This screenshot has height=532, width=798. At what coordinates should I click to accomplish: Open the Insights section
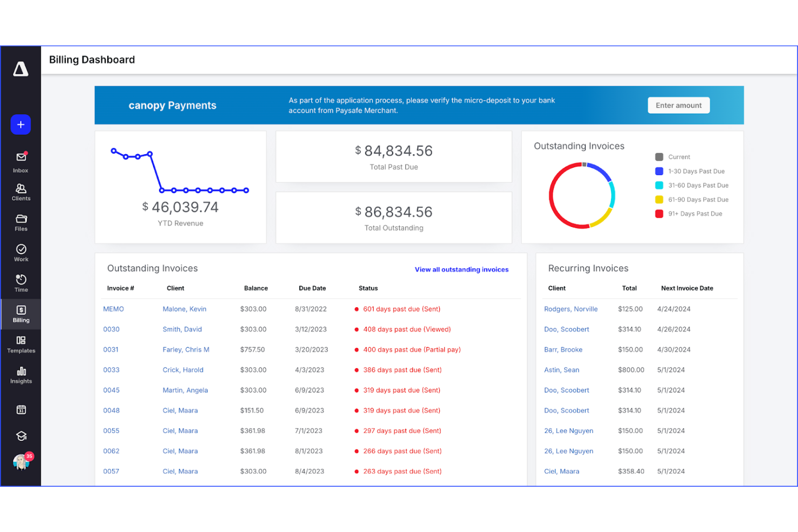coord(21,375)
